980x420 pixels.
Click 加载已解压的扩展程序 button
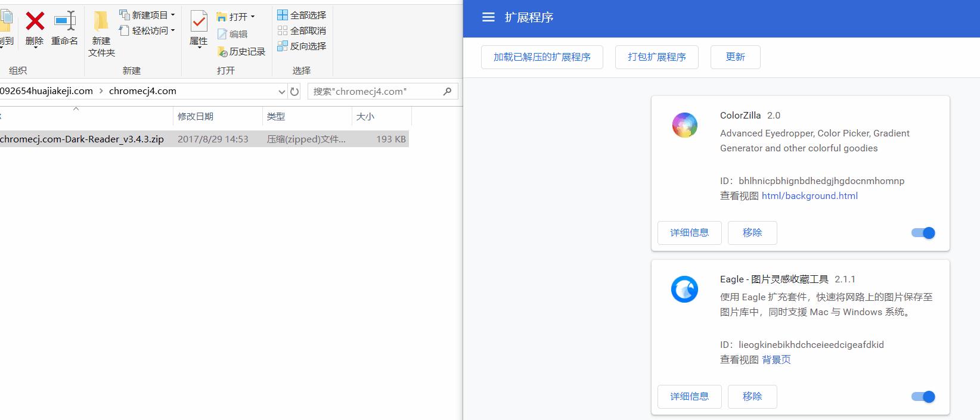[542, 57]
